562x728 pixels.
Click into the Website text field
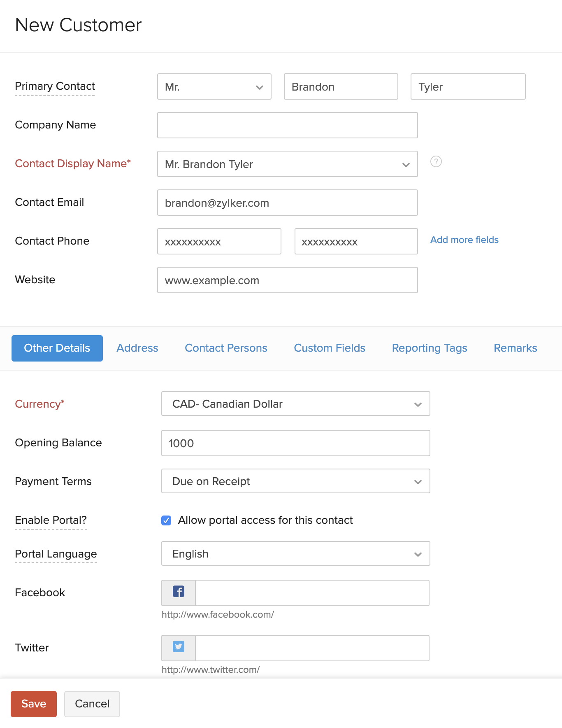point(287,280)
